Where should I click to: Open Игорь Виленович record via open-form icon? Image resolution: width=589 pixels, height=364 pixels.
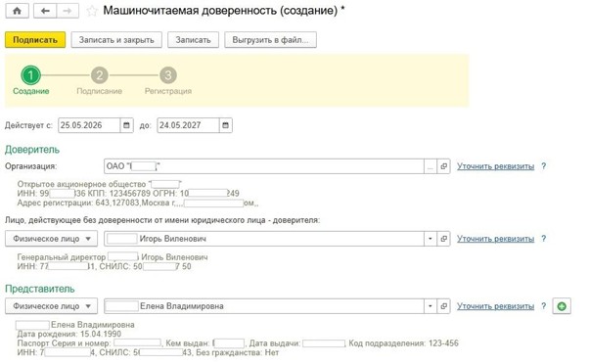tap(443, 239)
